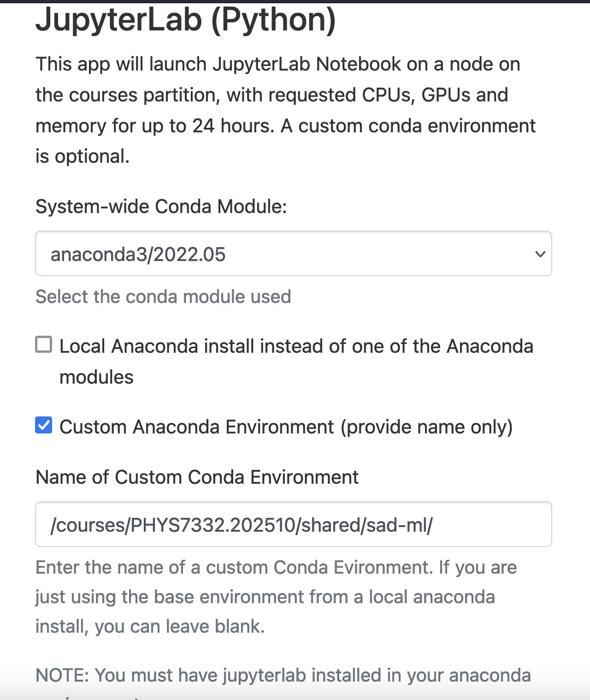Click the word "modules" below Local Anaconda label
Screen dimensions: 590x700
(x=97, y=377)
